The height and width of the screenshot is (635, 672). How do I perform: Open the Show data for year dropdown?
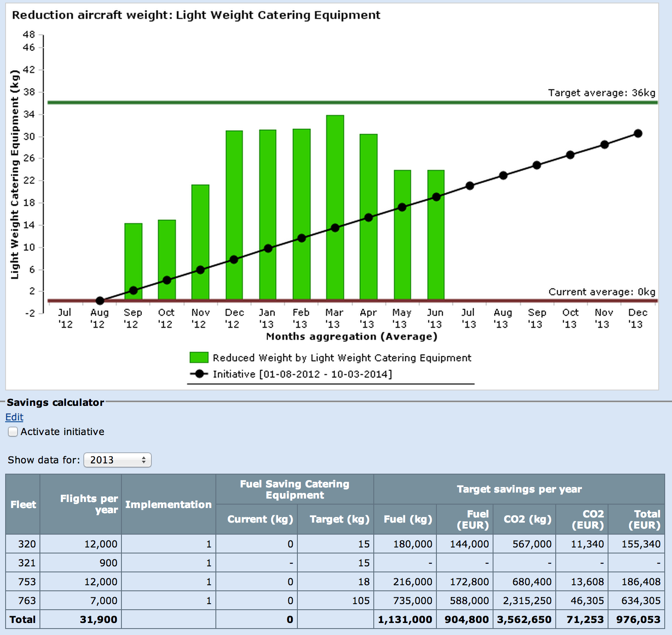tap(118, 460)
